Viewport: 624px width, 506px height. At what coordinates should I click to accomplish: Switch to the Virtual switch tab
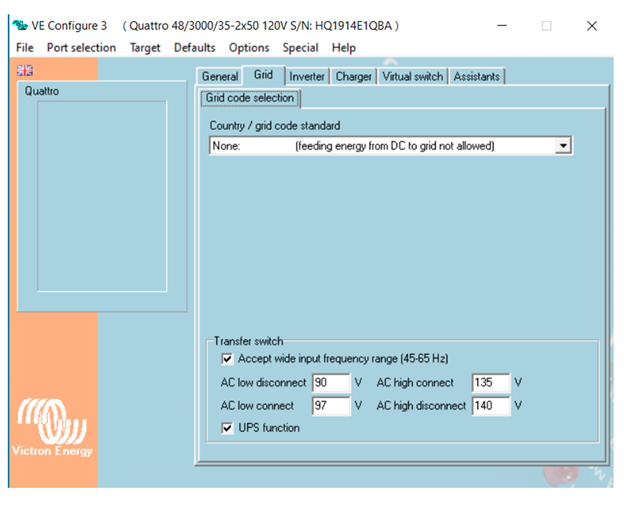click(413, 76)
